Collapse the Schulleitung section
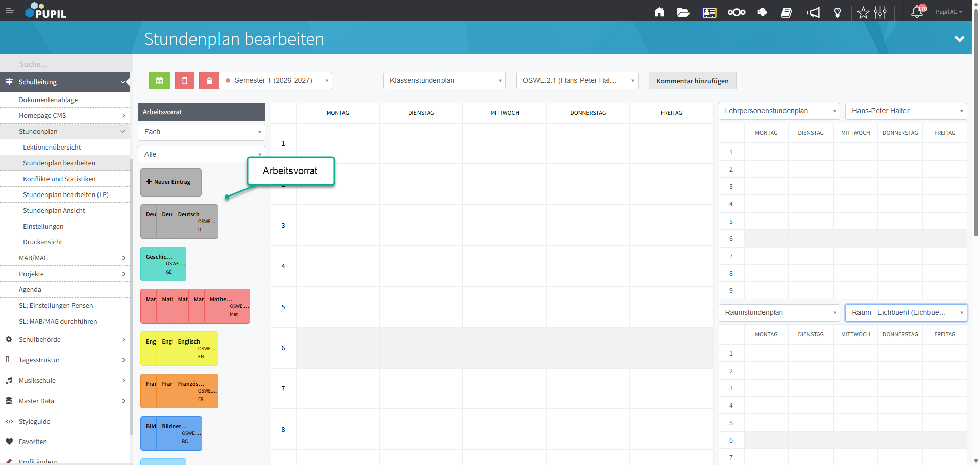This screenshot has width=980, height=465. coord(123,82)
